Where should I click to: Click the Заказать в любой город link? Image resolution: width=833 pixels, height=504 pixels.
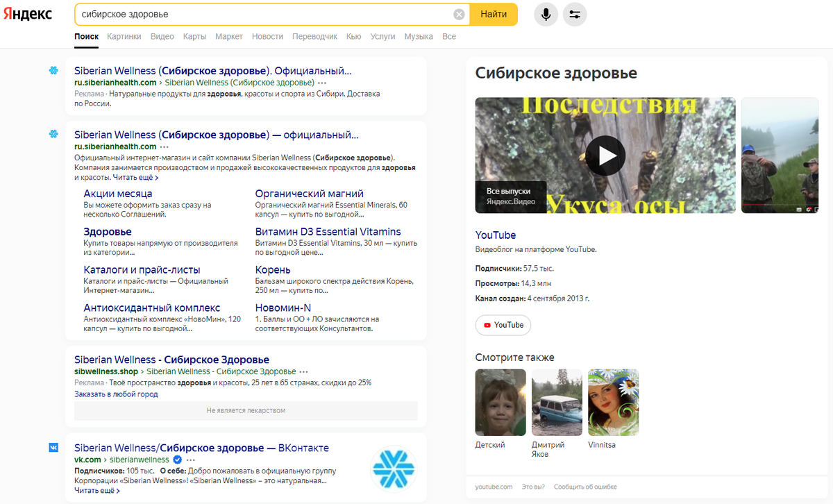116,394
